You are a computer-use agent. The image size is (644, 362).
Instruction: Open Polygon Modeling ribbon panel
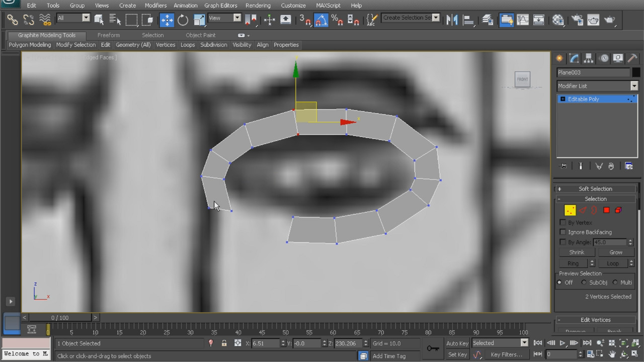point(30,45)
